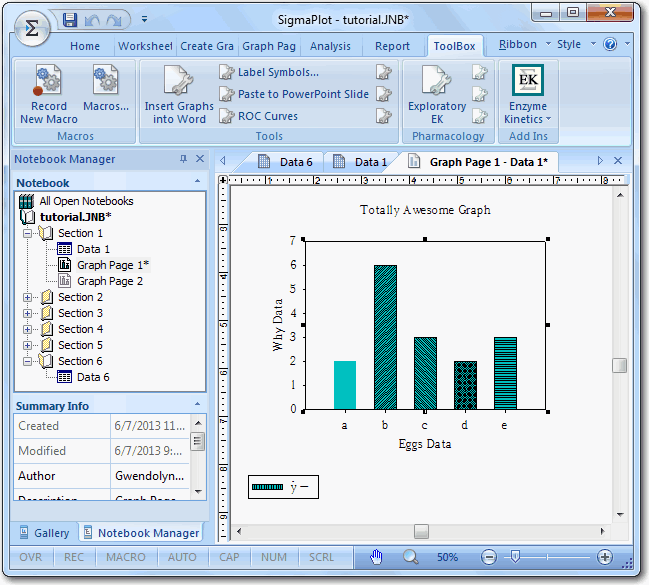Viewport: 649px width, 585px height.
Task: Click the unlabeled tool icon right of Paste to PowerPoint
Action: tap(384, 94)
